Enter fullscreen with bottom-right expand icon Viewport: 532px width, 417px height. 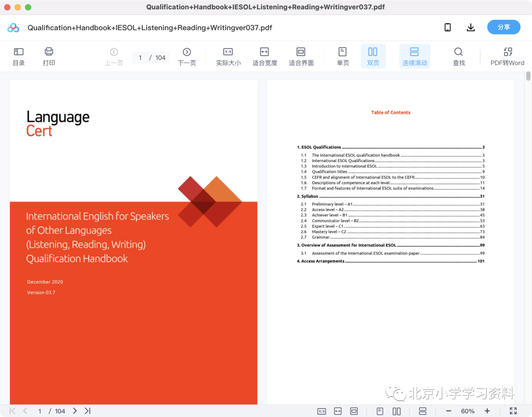513,411
